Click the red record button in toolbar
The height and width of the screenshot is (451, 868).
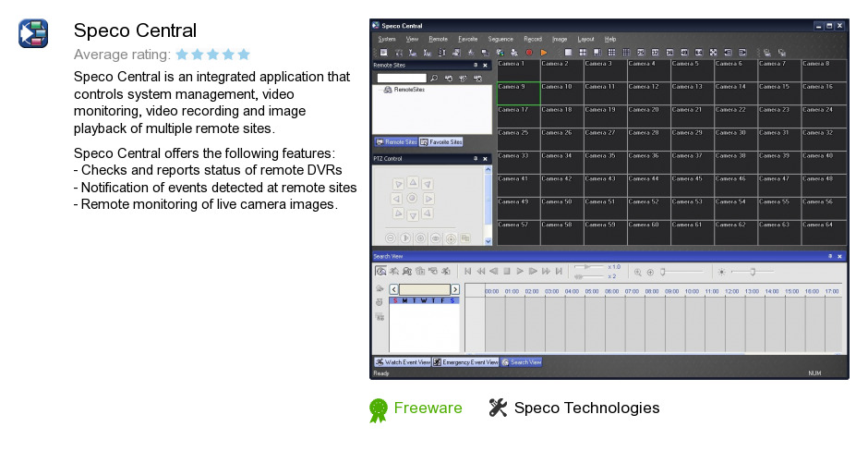tap(529, 53)
